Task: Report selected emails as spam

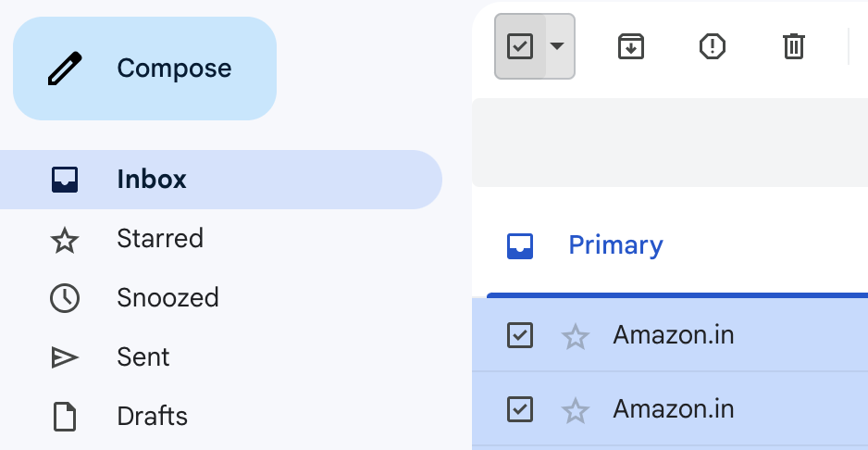Action: click(x=712, y=46)
